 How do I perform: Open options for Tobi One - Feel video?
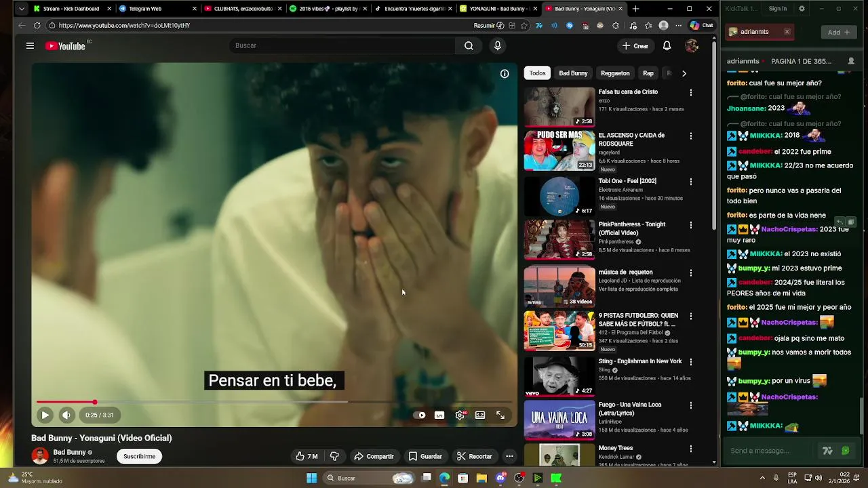tap(691, 182)
